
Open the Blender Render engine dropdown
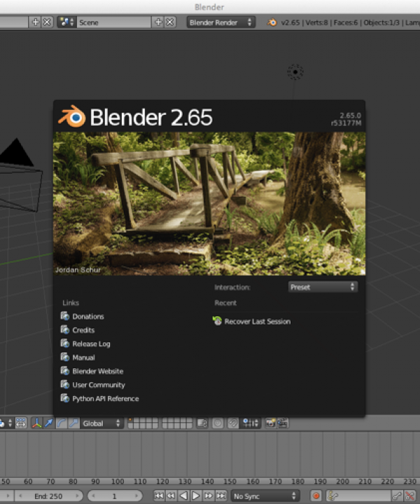coord(220,22)
